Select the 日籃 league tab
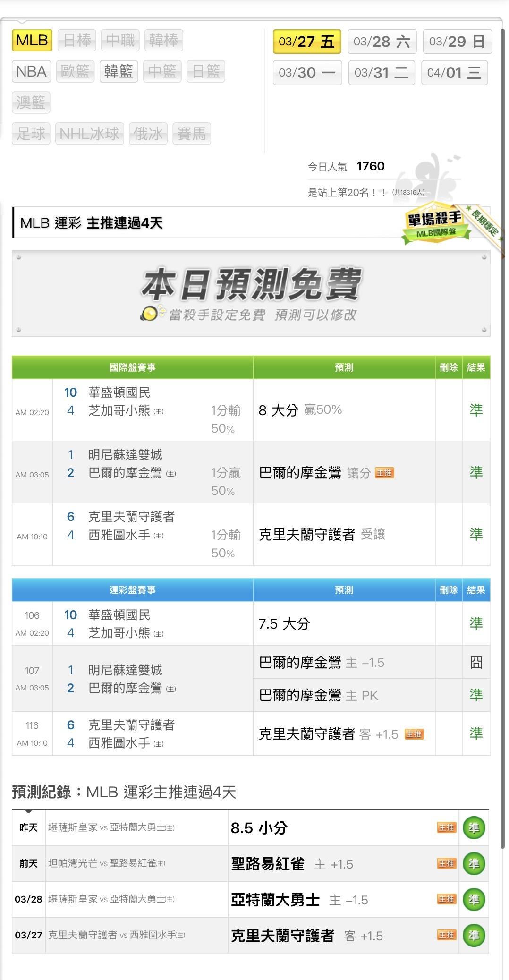This screenshot has width=509, height=980. [206, 71]
